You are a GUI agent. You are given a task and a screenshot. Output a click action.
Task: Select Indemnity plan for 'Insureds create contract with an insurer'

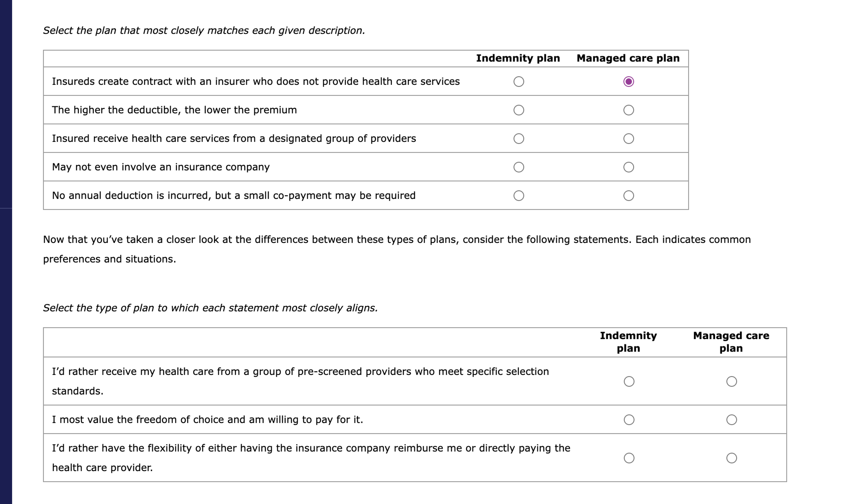(519, 82)
